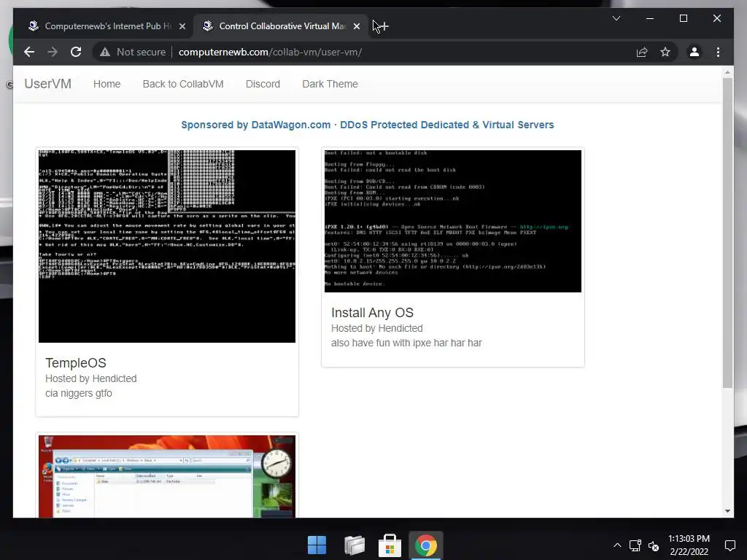Open File Explorer from taskbar
The image size is (747, 560).
[354, 545]
